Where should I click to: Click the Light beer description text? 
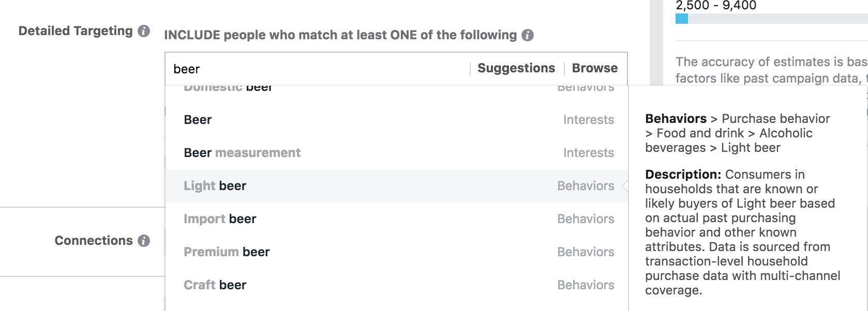(x=740, y=232)
